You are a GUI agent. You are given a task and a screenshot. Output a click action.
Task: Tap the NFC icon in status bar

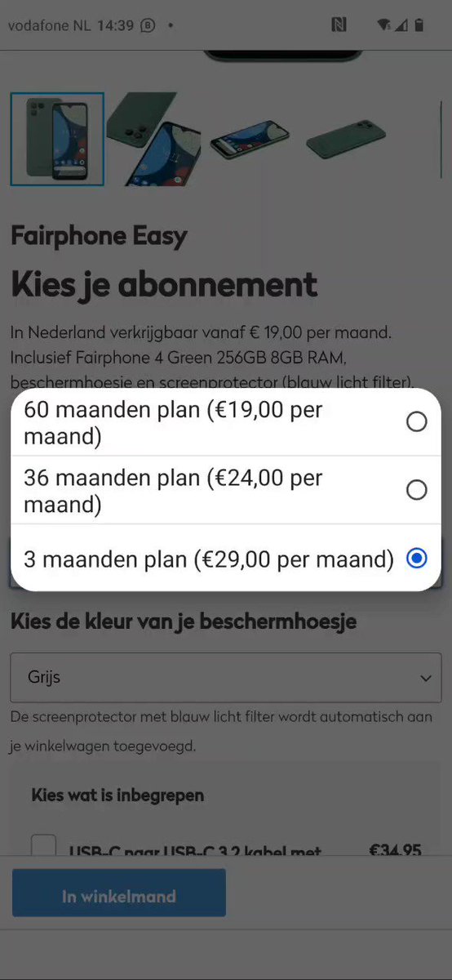[339, 24]
